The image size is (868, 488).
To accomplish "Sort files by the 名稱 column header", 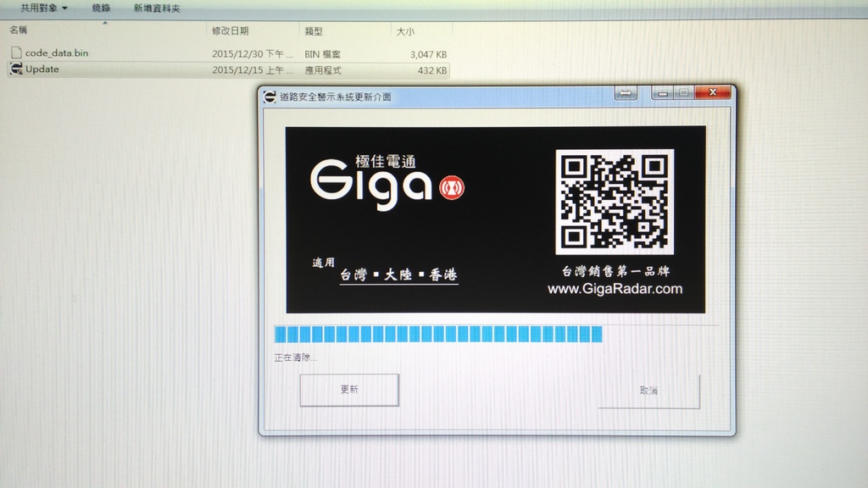I will tap(19, 30).
